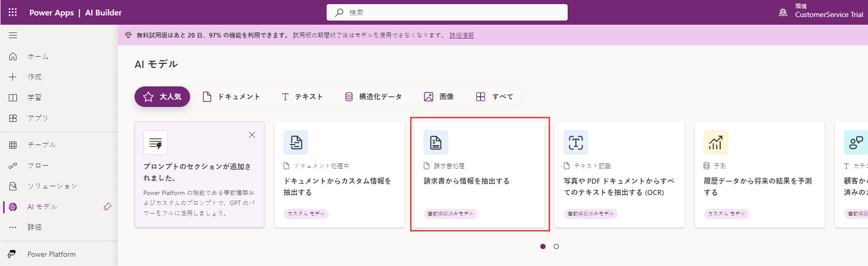
Task: Switch to the テキスト tab
Action: 302,97
